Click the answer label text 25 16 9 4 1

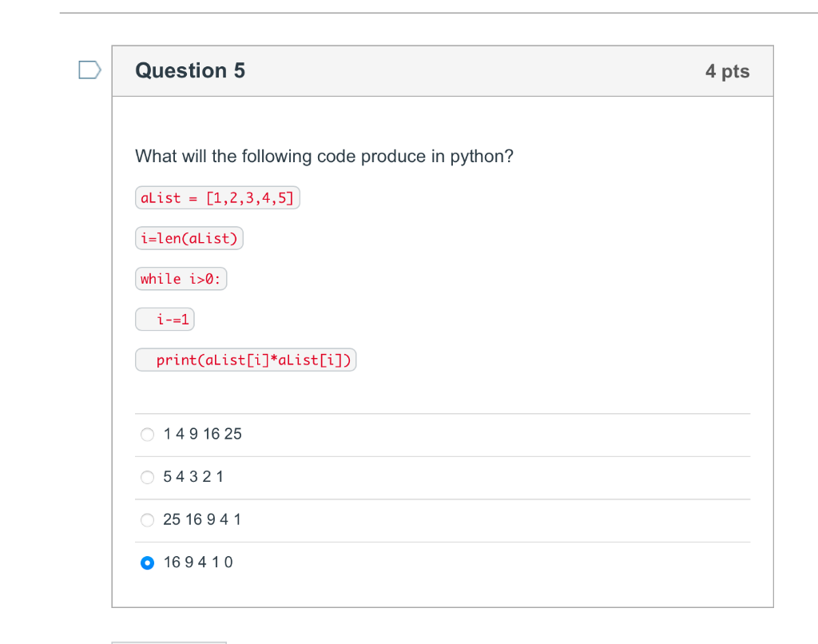pyautogui.click(x=202, y=519)
